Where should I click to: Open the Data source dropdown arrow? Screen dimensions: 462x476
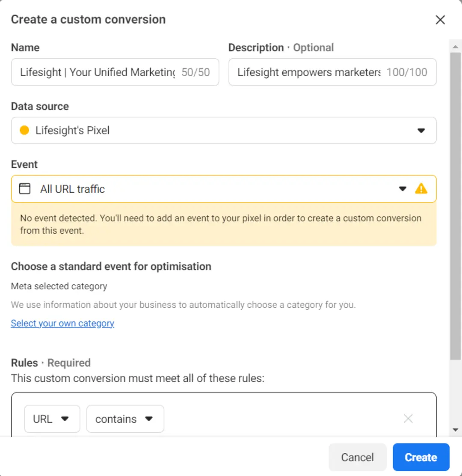[421, 131]
